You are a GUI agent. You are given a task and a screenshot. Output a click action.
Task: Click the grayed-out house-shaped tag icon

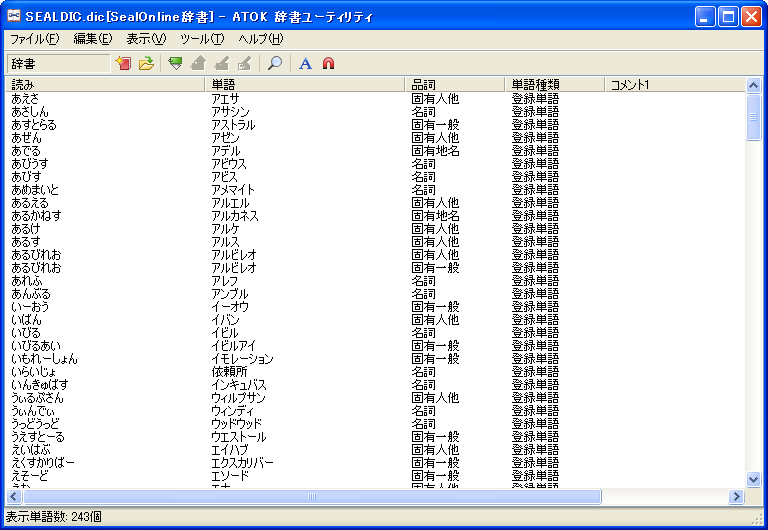point(198,63)
